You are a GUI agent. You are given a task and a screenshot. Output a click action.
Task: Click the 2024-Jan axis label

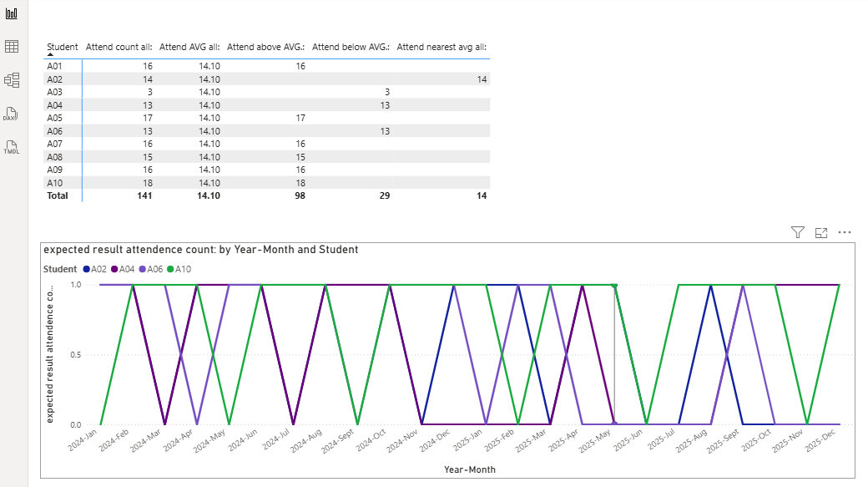coord(83,440)
